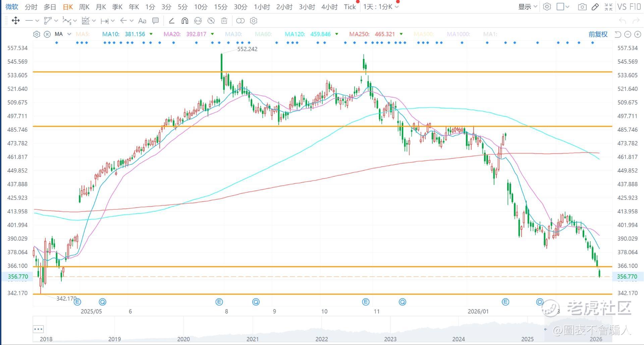Image resolution: width=644 pixels, height=345 pixels.
Task: Select the arrow annotation tool
Action: 123,21
